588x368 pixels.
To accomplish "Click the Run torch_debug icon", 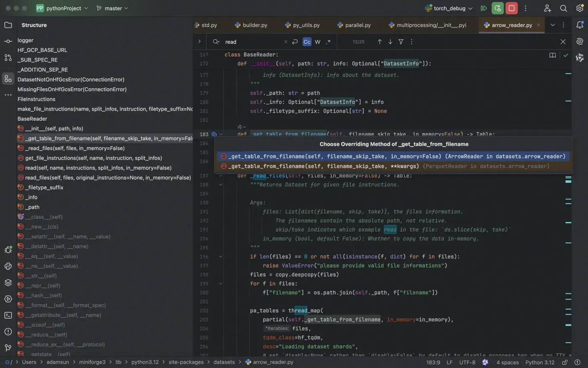I will [x=484, y=8].
